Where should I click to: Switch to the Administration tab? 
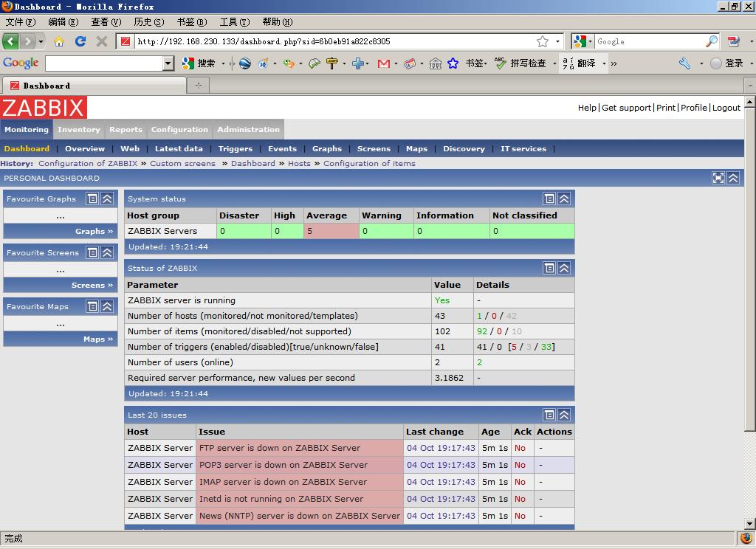click(x=248, y=129)
